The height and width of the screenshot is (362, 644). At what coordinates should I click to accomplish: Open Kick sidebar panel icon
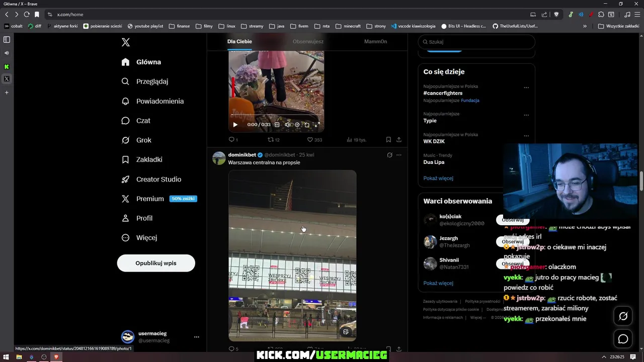click(7, 66)
